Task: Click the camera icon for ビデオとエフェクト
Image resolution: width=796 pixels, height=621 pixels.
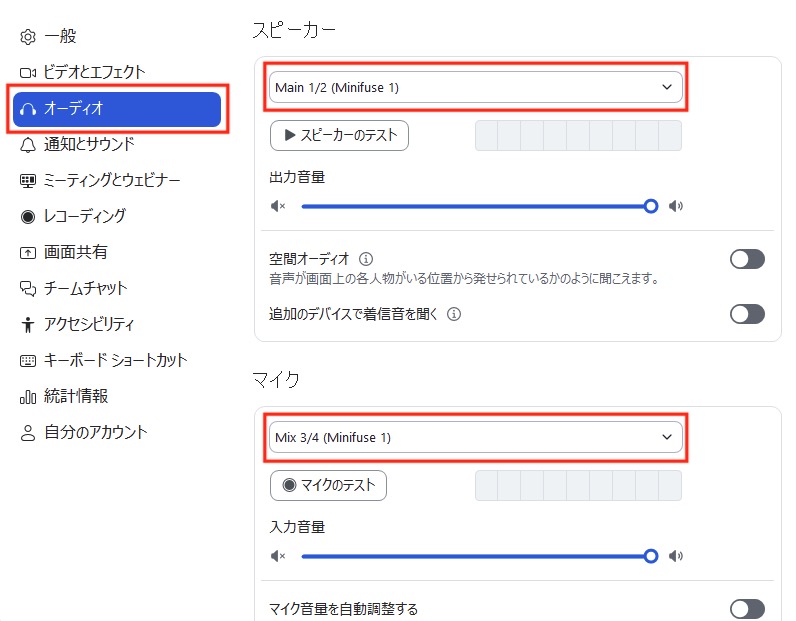Action: pyautogui.click(x=28, y=73)
